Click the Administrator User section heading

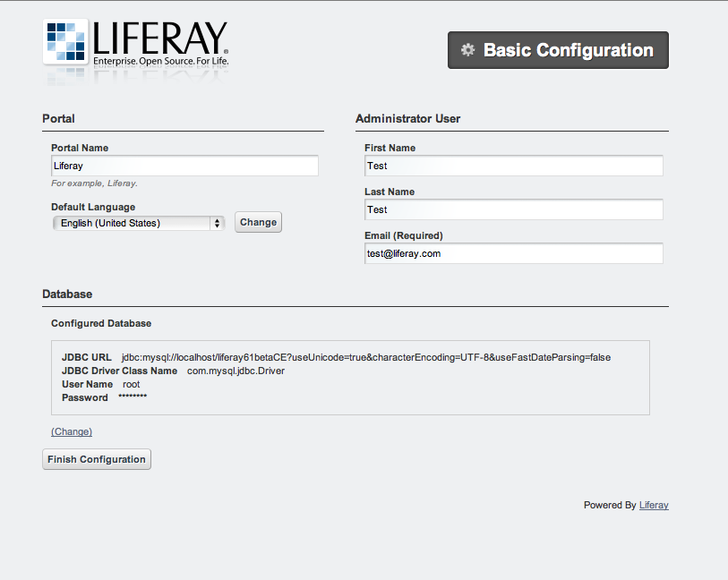tap(407, 118)
